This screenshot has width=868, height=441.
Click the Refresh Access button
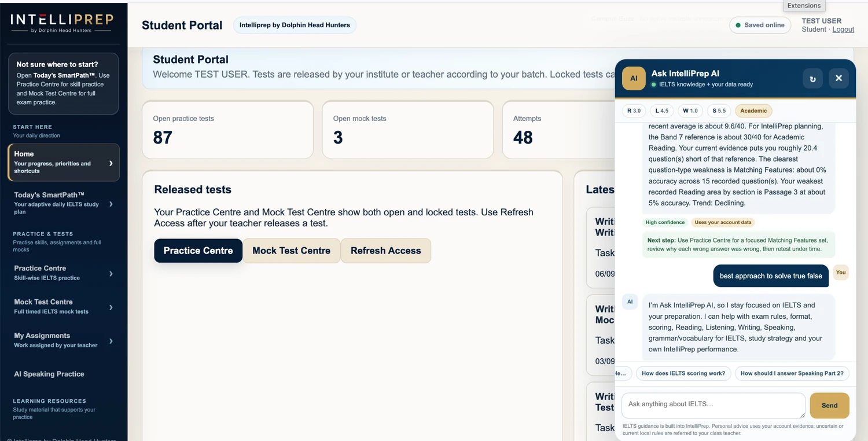pyautogui.click(x=386, y=251)
